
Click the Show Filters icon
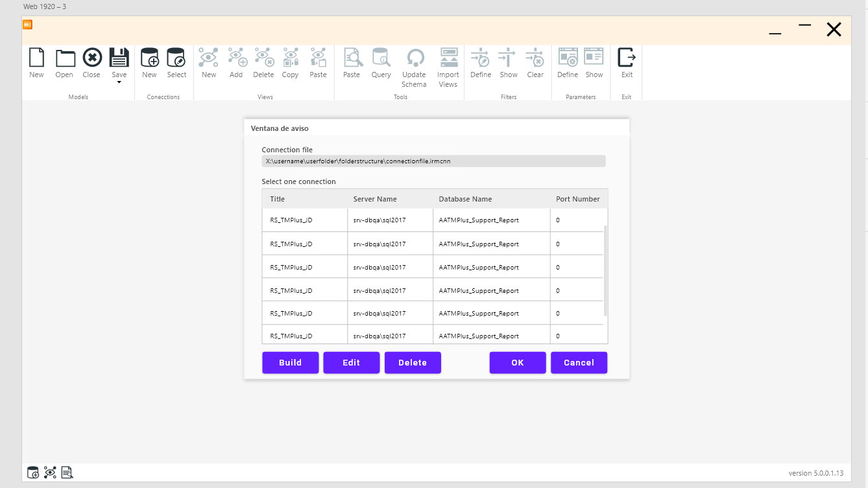pyautogui.click(x=508, y=58)
